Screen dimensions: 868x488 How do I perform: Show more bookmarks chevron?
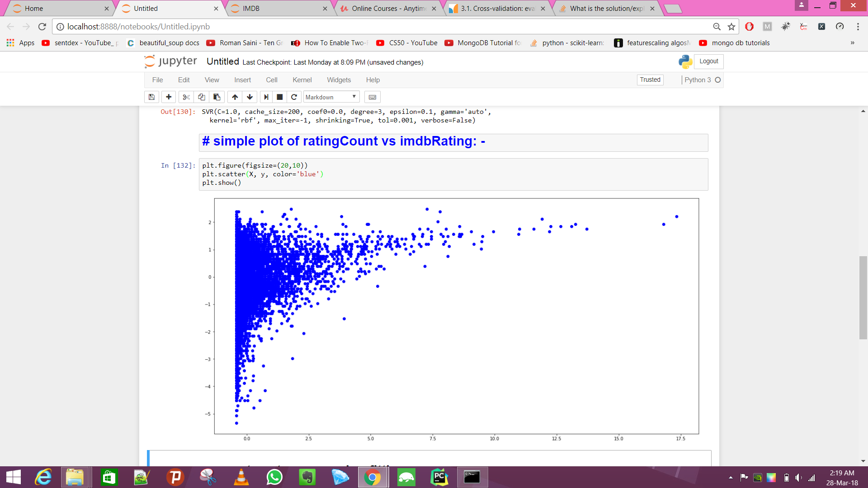tap(852, 43)
